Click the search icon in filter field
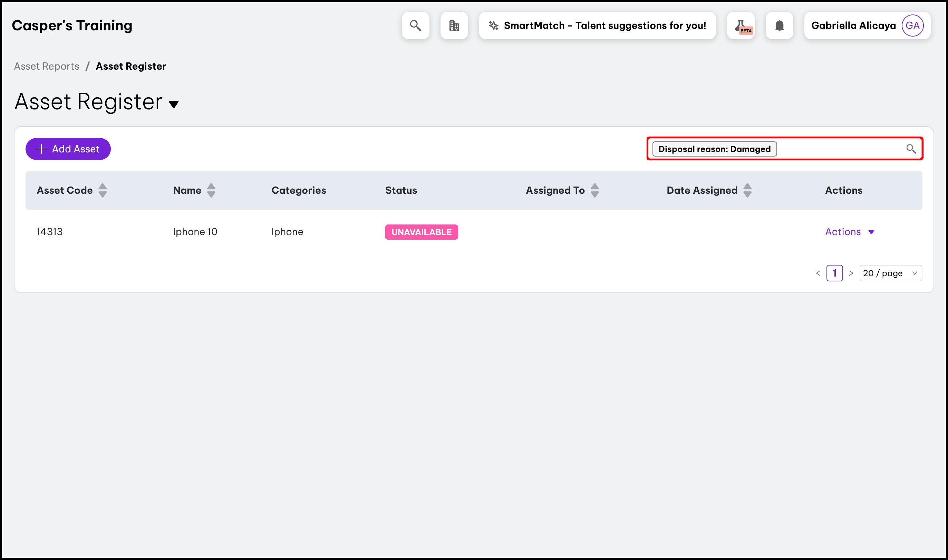The image size is (948, 560). [911, 149]
